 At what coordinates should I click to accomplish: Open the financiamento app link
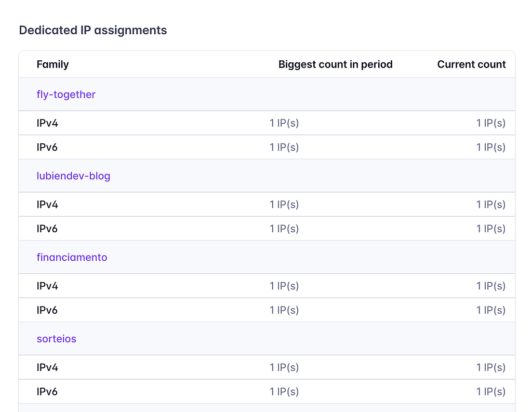(x=72, y=258)
